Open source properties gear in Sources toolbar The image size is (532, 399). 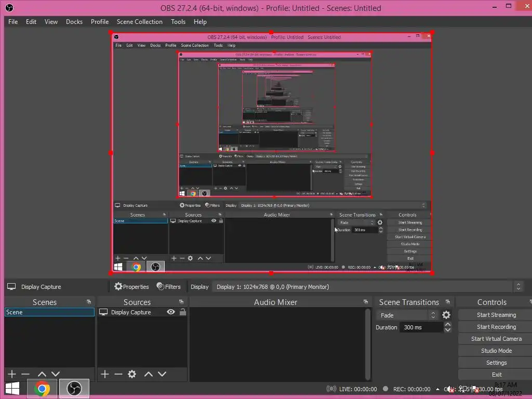[x=132, y=374]
